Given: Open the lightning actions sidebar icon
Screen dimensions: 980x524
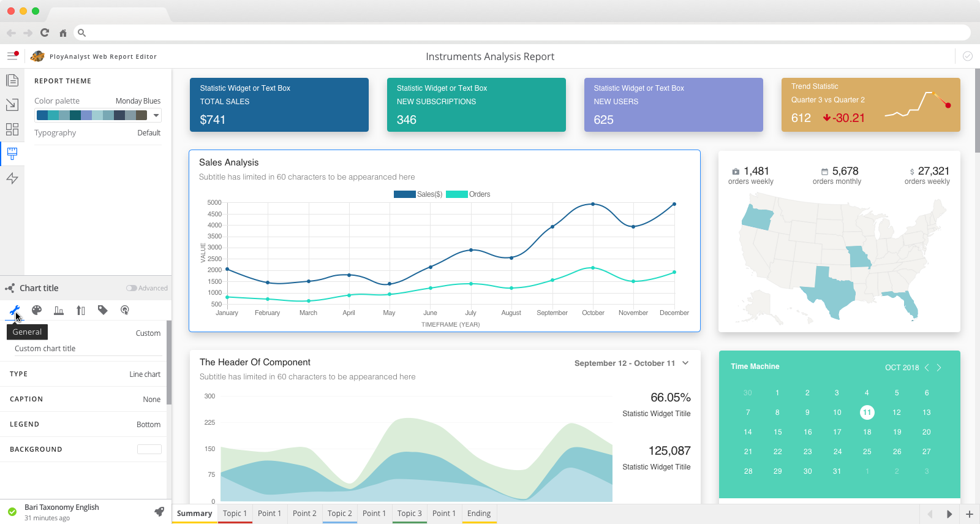Looking at the screenshot, I should coord(12,178).
